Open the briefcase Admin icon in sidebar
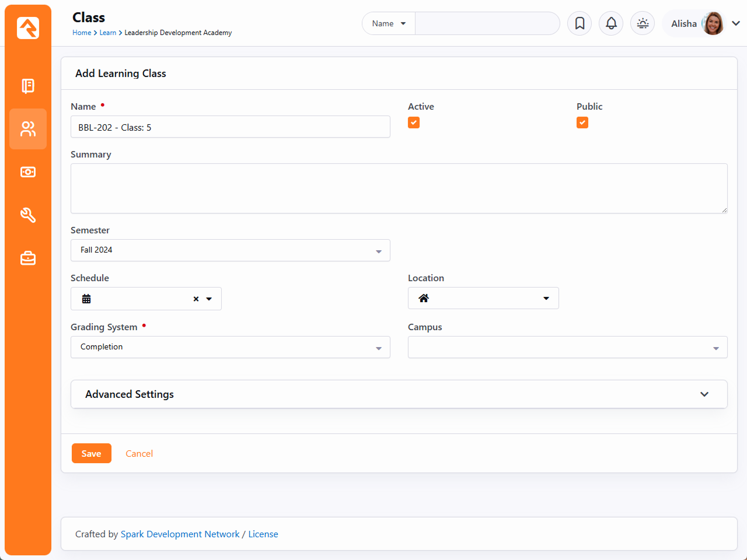 (x=28, y=258)
